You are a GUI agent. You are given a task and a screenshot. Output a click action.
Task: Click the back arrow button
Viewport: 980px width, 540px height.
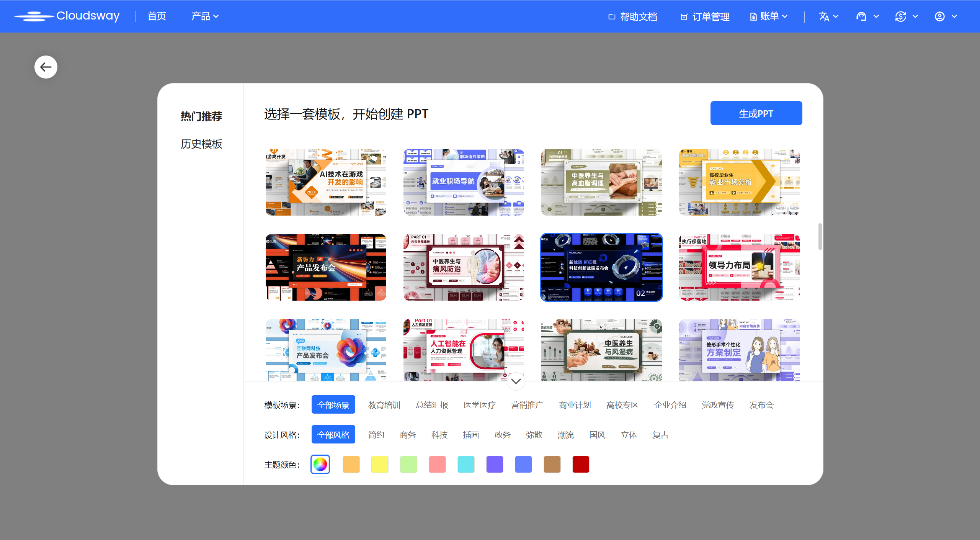(x=46, y=67)
